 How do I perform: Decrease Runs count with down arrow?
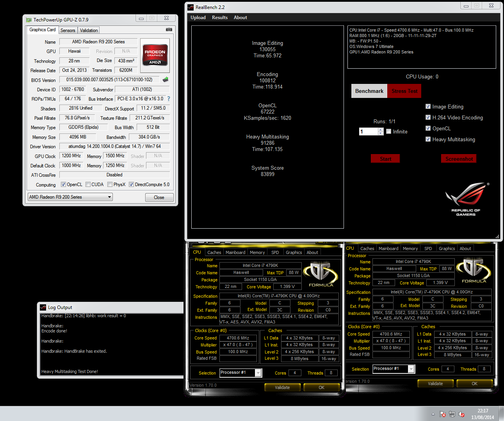pyautogui.click(x=381, y=133)
